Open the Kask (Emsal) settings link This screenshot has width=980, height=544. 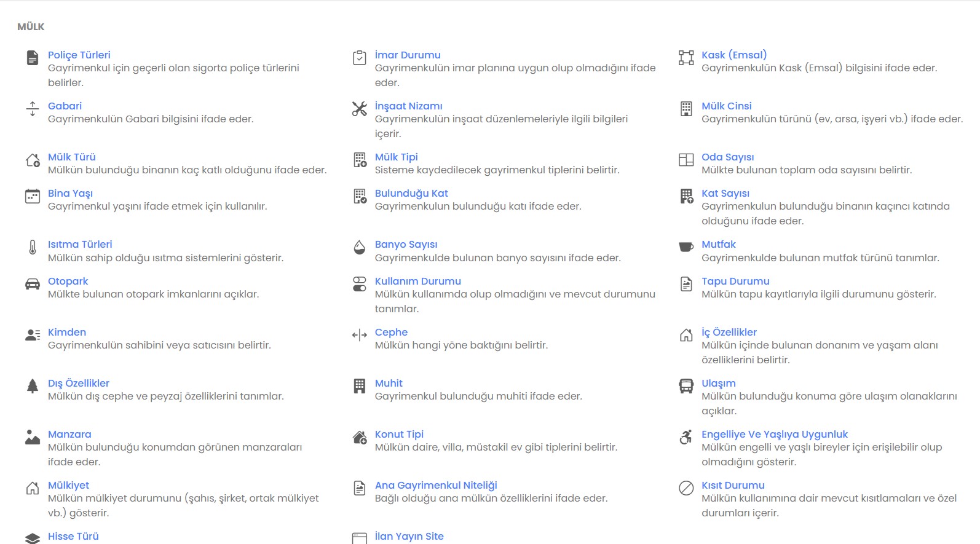[x=734, y=55]
